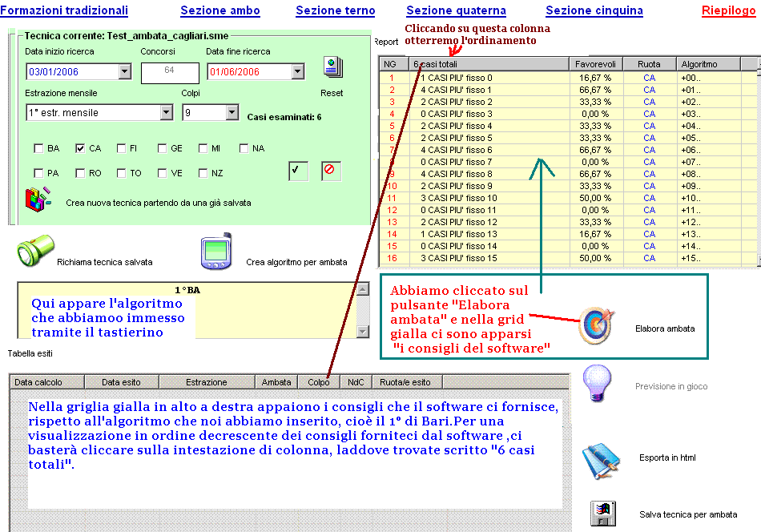Enable the GE wheel checkbox
Screen dimensions: 761x532
[x=162, y=148]
